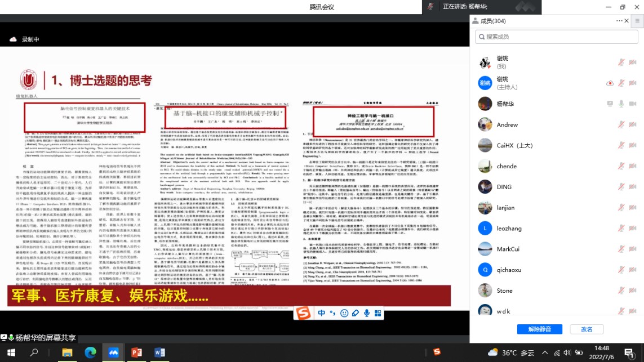The width and height of the screenshot is (644, 362).
Task: Switch Sogou Chinese/English mode with 中
Action: 322,313
